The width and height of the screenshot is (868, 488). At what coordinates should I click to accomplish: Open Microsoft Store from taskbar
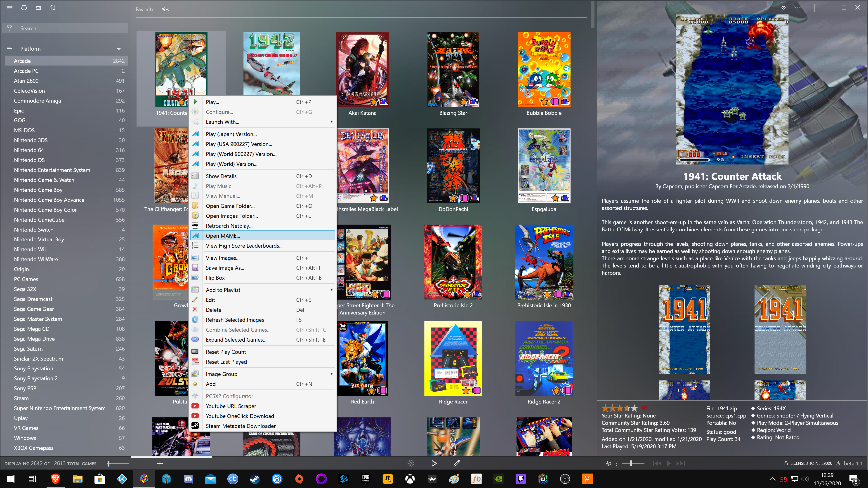coord(100,479)
